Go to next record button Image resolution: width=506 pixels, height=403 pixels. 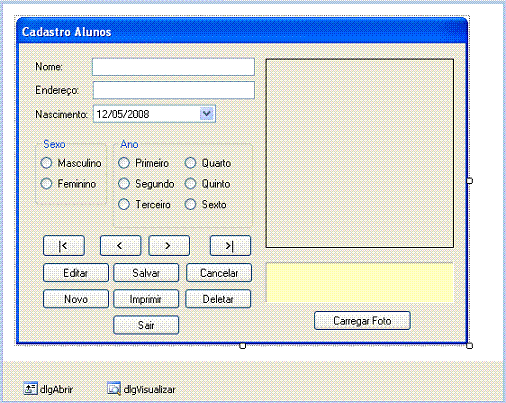(x=169, y=246)
